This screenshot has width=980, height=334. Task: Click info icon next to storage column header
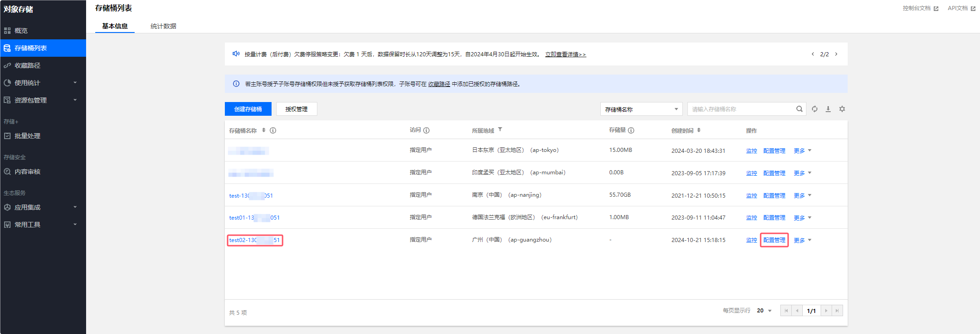[631, 130]
